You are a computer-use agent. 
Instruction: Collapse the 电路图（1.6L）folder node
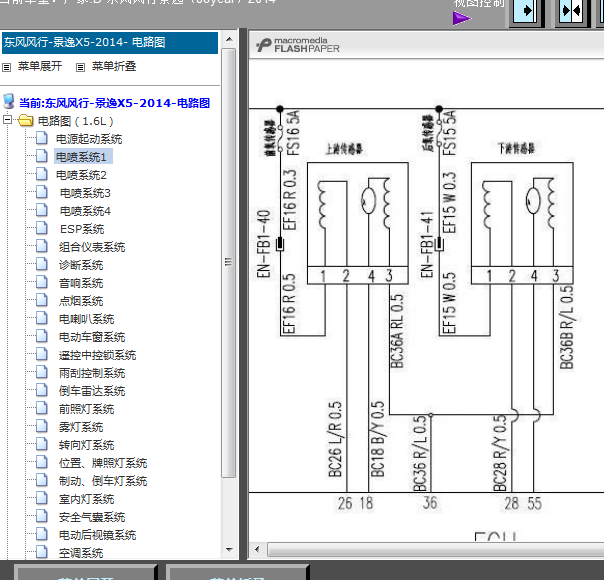(7, 120)
